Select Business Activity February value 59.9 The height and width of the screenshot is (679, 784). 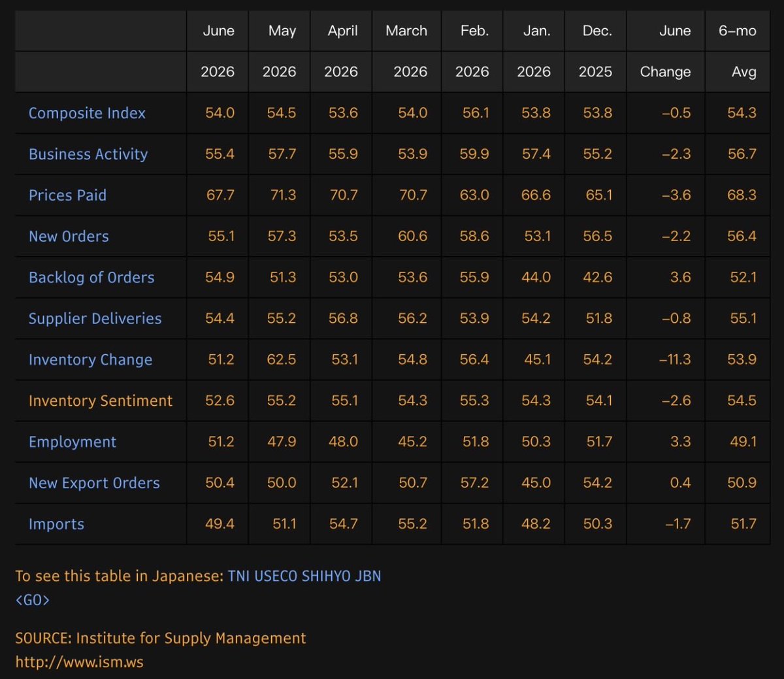(x=474, y=154)
